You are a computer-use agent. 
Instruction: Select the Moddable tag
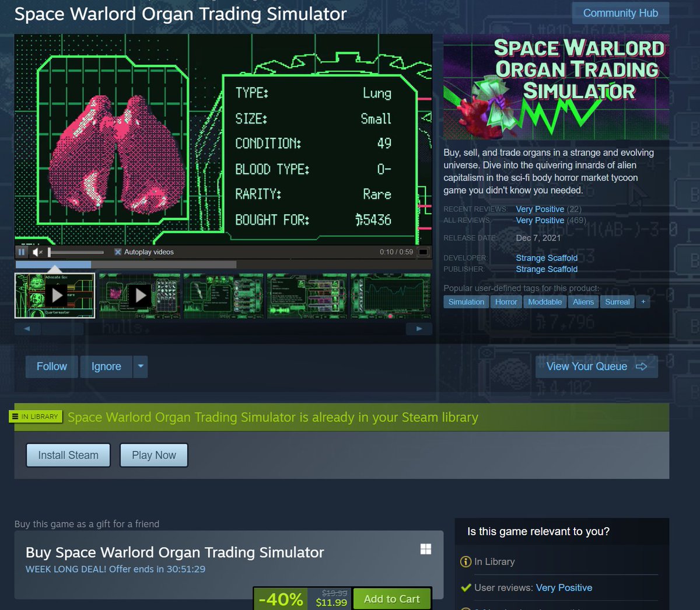point(545,302)
